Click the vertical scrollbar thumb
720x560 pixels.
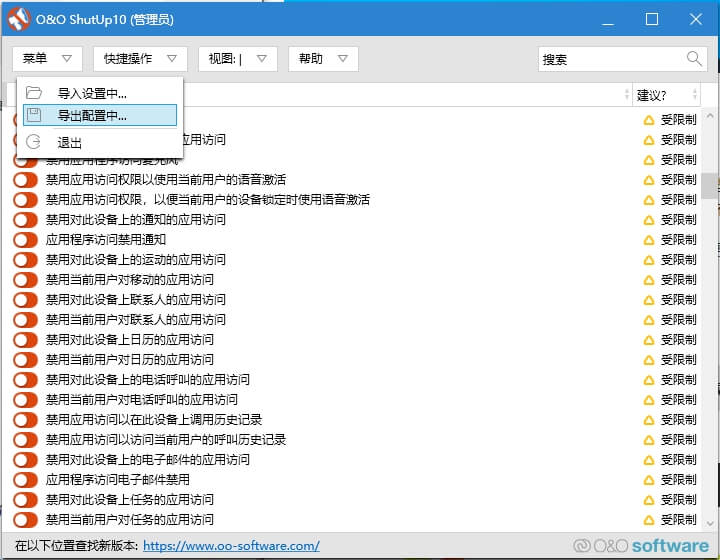[x=710, y=186]
